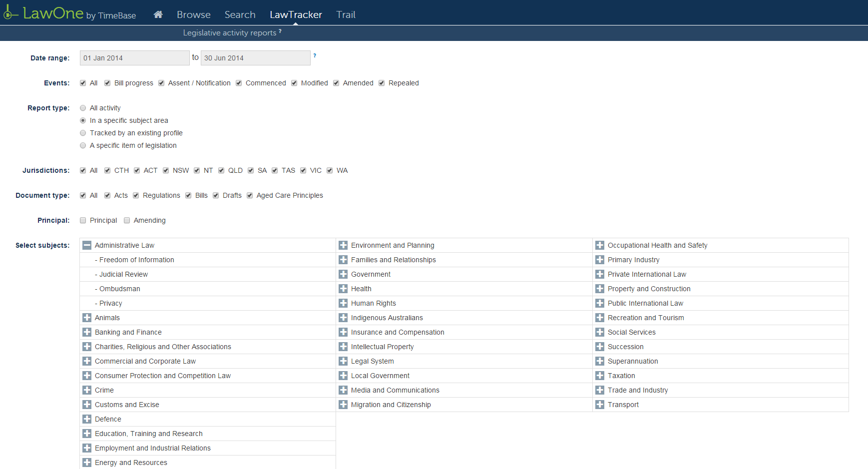
Task: Toggle the Bill progress checkbox
Action: coord(107,83)
